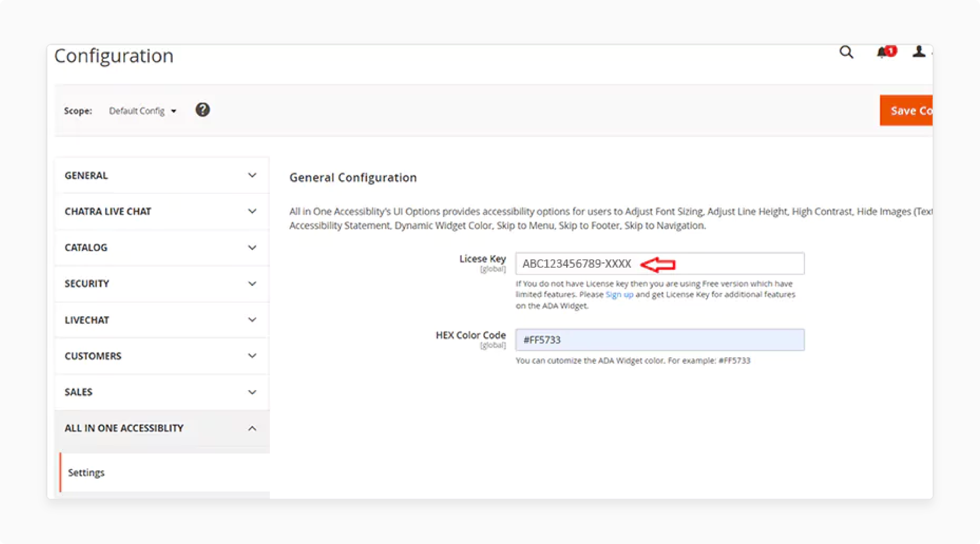Expand the GENERAL section chevron
This screenshot has width=980, height=544.
coord(252,176)
